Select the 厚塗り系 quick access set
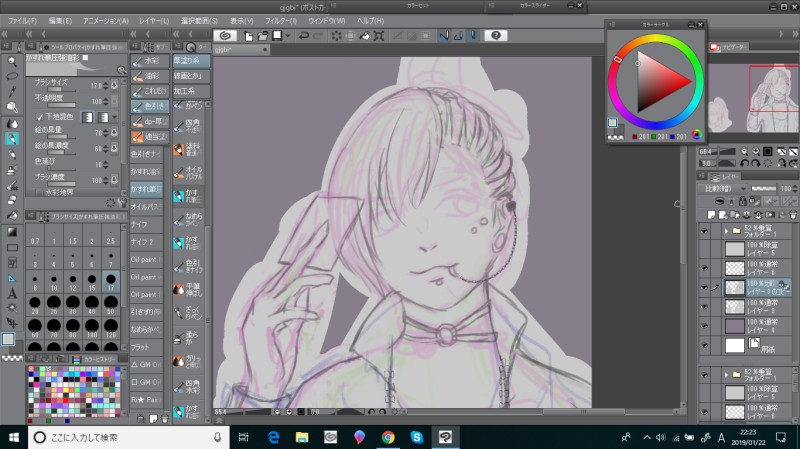Image resolution: width=800 pixels, height=449 pixels. (191, 61)
